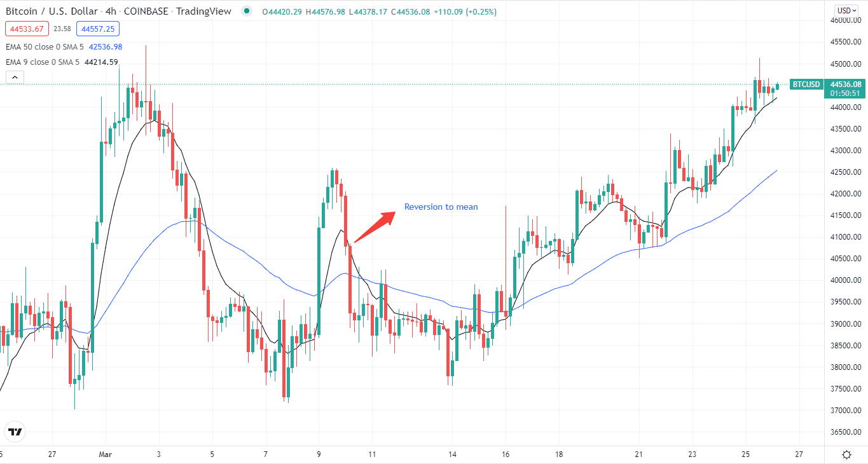Click the 36500.00 price axis label
The image size is (868, 464).
(845, 432)
